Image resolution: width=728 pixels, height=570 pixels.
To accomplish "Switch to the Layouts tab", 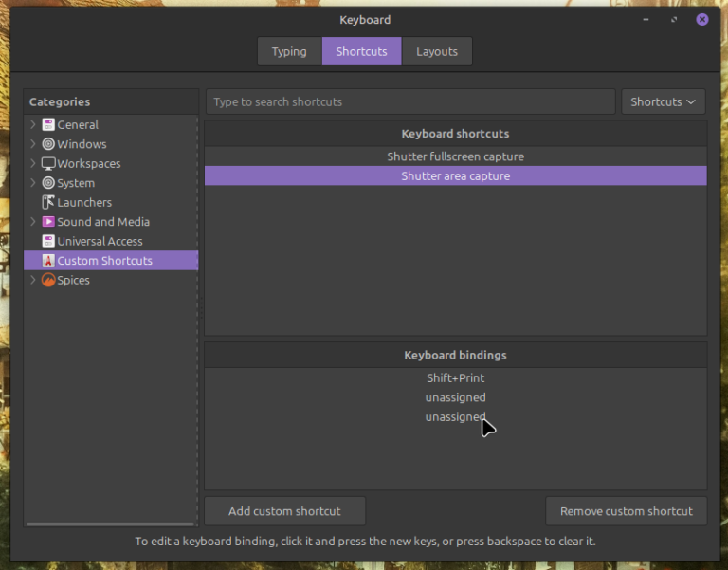I will 436,51.
